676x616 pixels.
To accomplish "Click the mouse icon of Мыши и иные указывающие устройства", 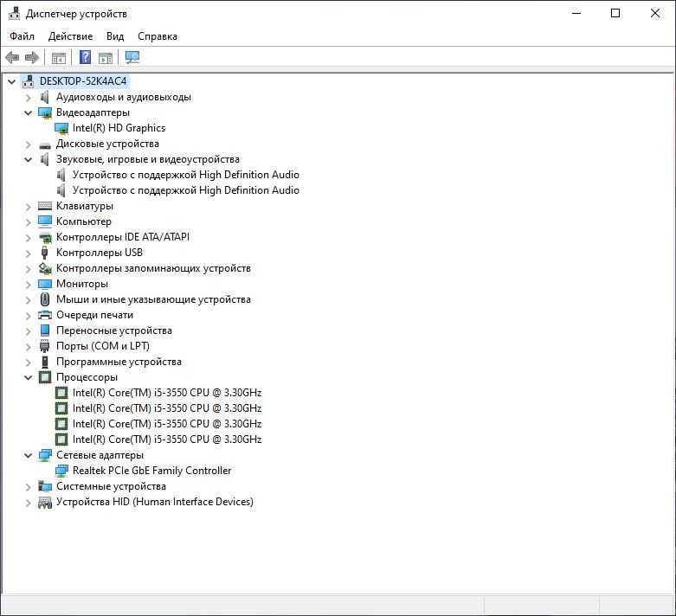I will click(45, 299).
